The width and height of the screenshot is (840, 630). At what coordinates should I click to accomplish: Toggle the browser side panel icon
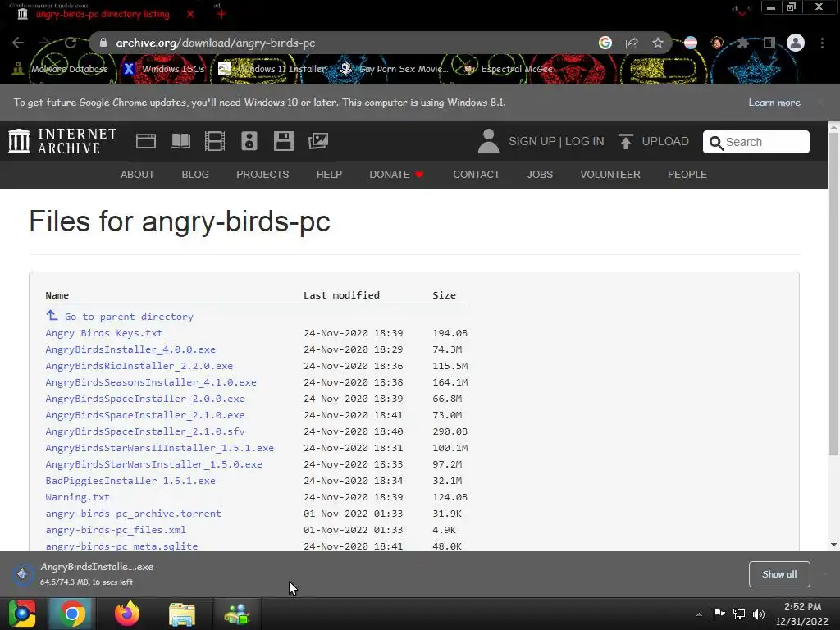click(769, 43)
